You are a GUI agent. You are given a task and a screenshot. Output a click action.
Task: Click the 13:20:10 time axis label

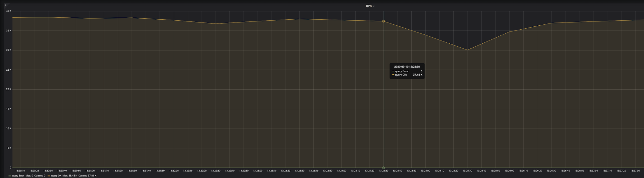click(x=20, y=171)
